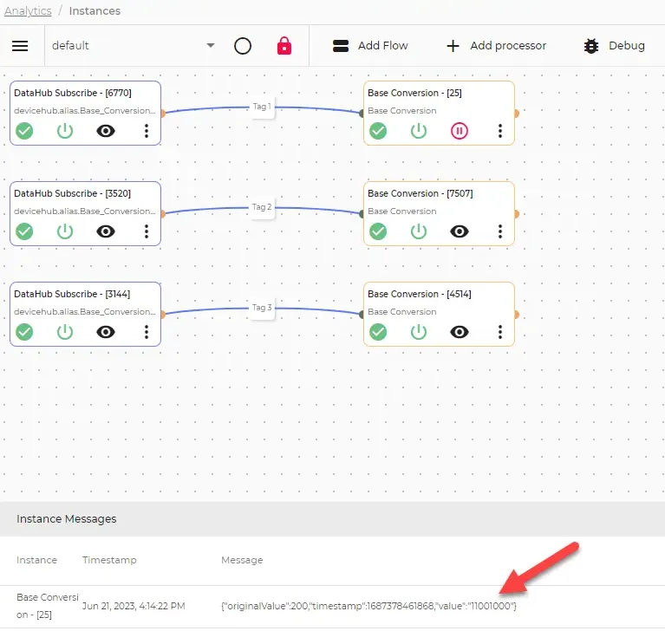Click the 'Base Conversion - [4514]' node title
665x644 pixels.
[x=420, y=294]
